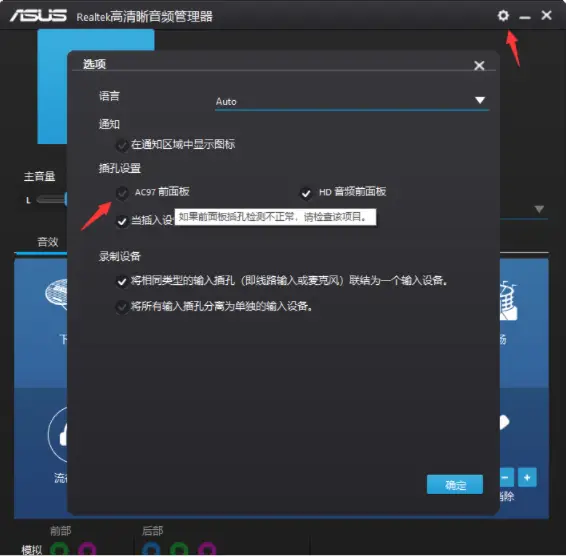
Task: Toggle 在通知区域中显示图标 checkbox
Action: [122, 145]
